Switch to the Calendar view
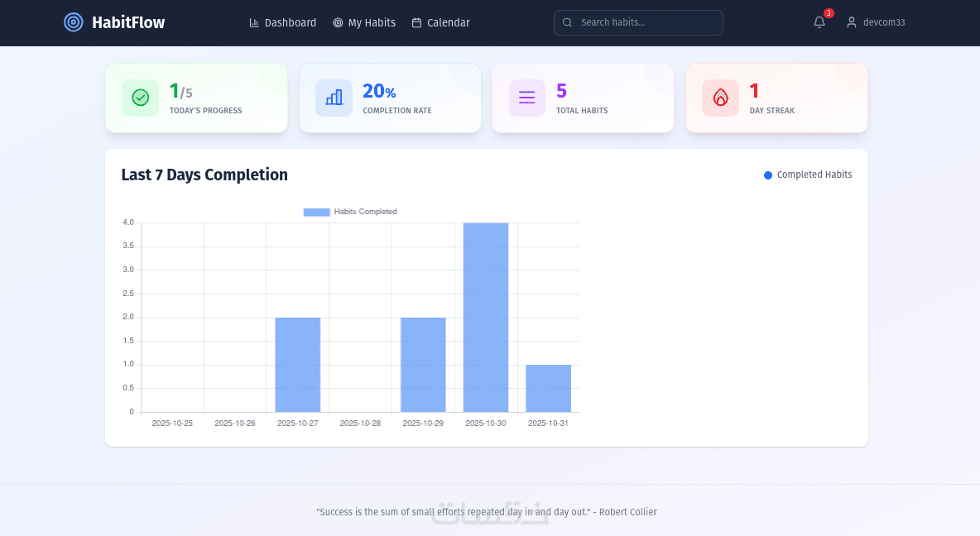980x536 pixels. [440, 22]
